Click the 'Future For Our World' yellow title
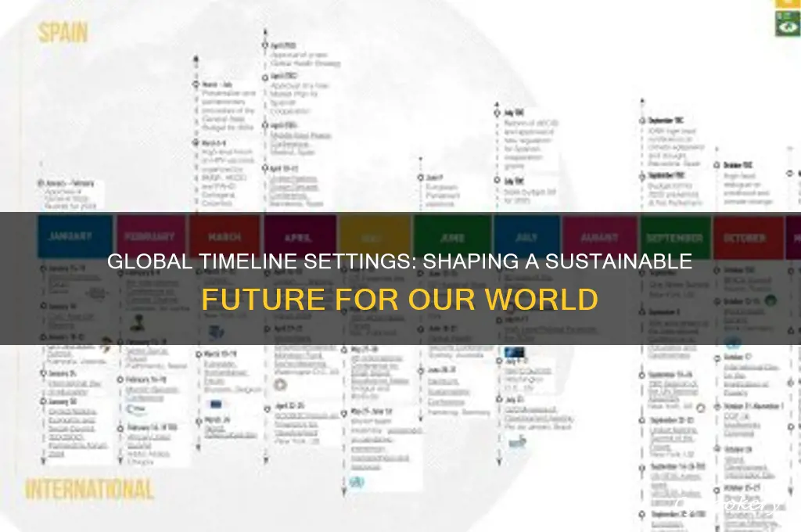 (400, 299)
